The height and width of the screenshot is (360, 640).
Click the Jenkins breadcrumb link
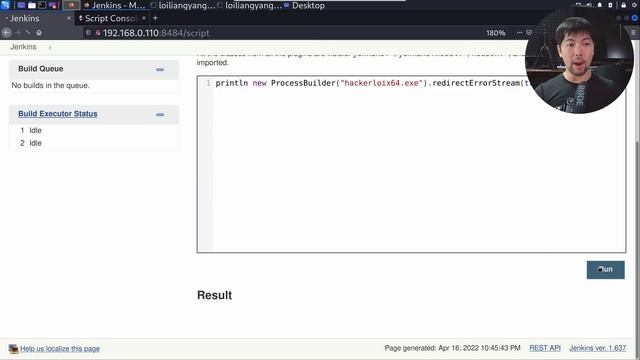[x=23, y=47]
